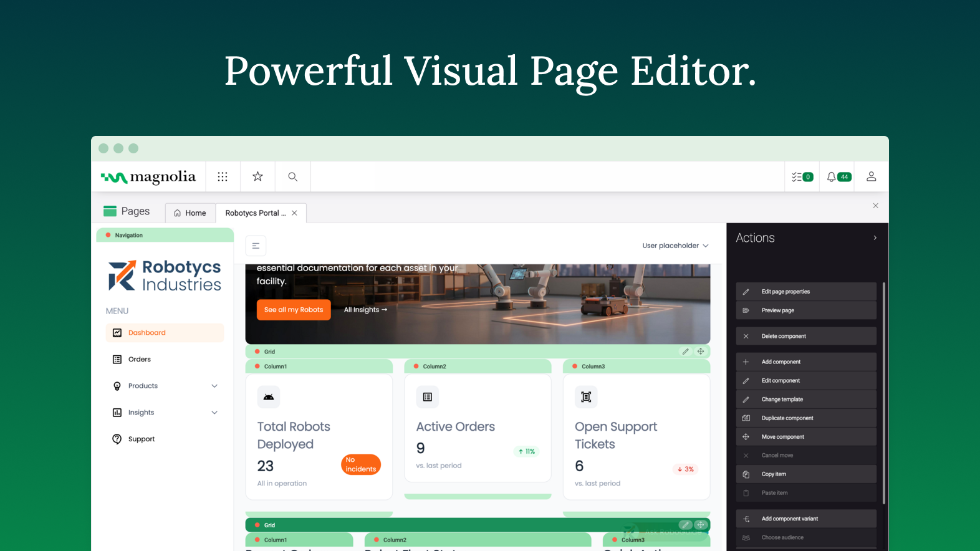
Task: Toggle the page navigation hamburger button
Action: pyautogui.click(x=256, y=246)
